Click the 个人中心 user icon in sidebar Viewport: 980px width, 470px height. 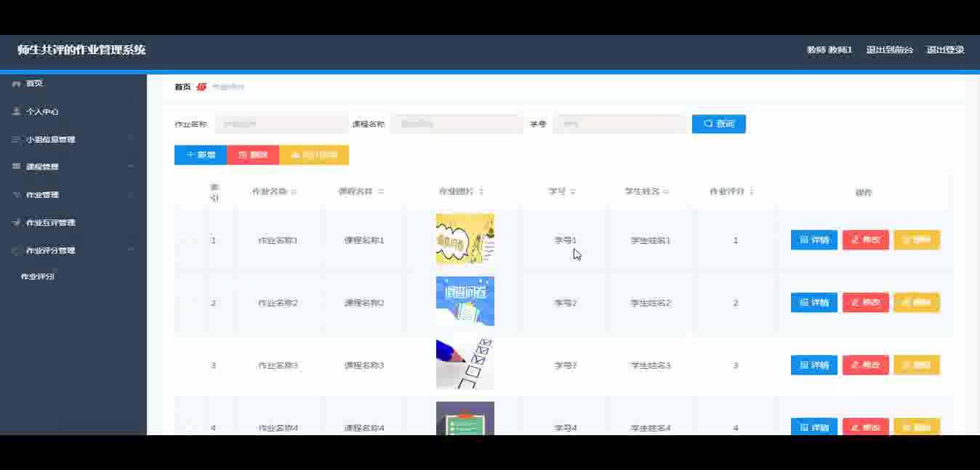(x=16, y=112)
